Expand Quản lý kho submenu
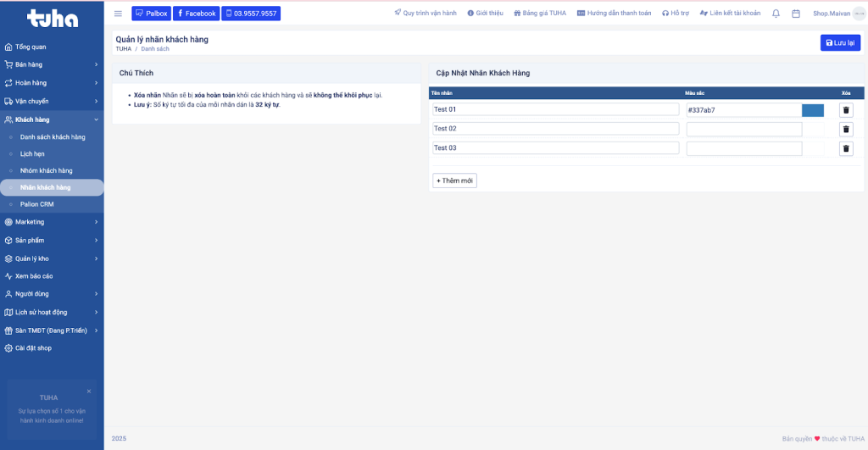The width and height of the screenshot is (868, 450). (51, 258)
